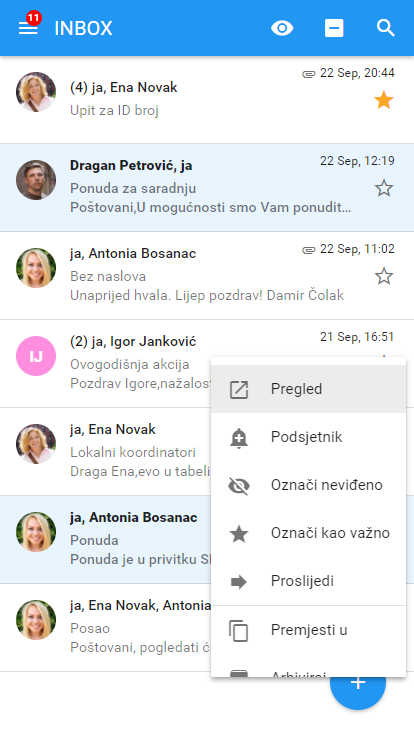Click the Označi kao važno star icon

tap(239, 534)
